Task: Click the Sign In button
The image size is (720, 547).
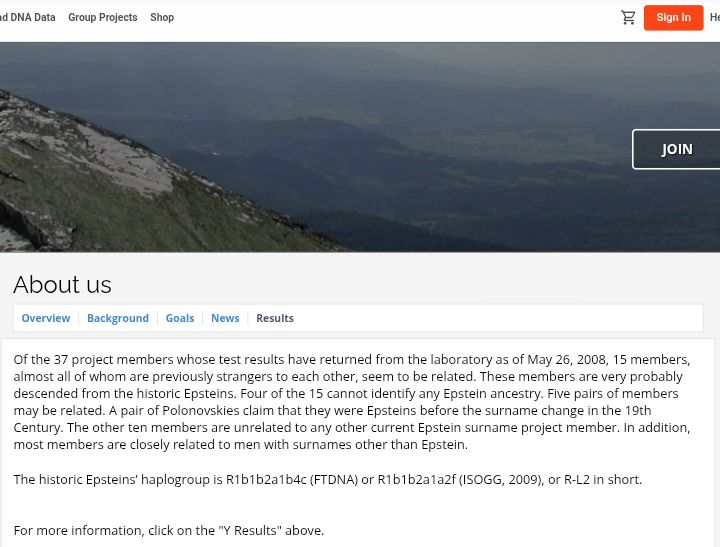Action: pos(673,17)
